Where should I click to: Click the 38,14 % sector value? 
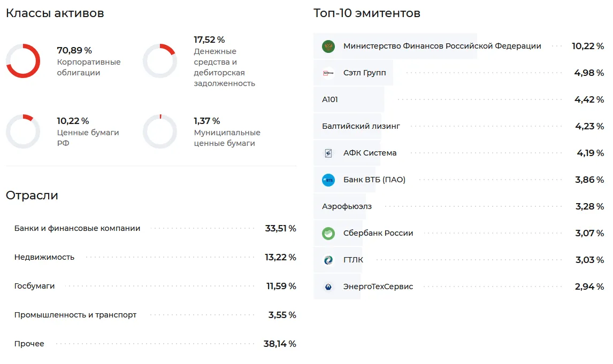(x=280, y=344)
